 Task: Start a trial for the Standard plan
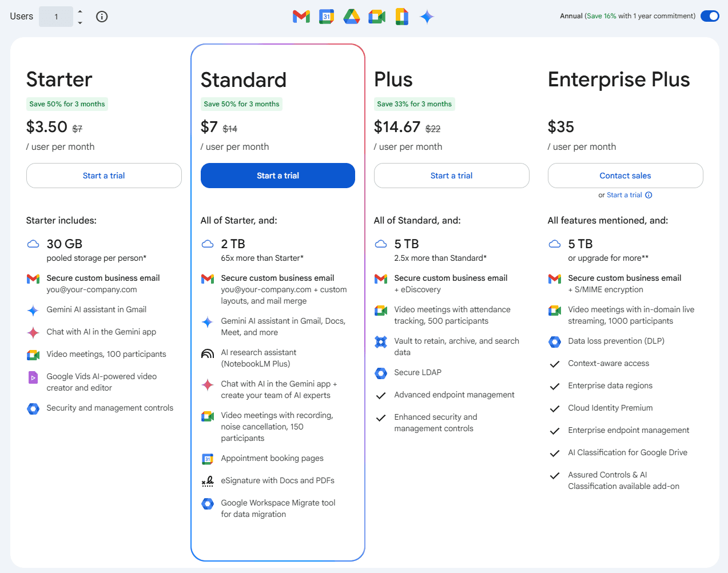tap(277, 176)
